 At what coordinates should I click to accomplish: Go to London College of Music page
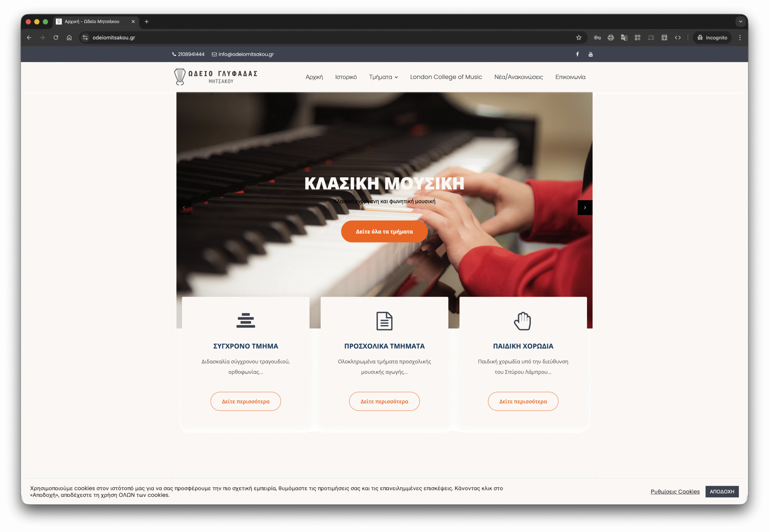coord(446,77)
